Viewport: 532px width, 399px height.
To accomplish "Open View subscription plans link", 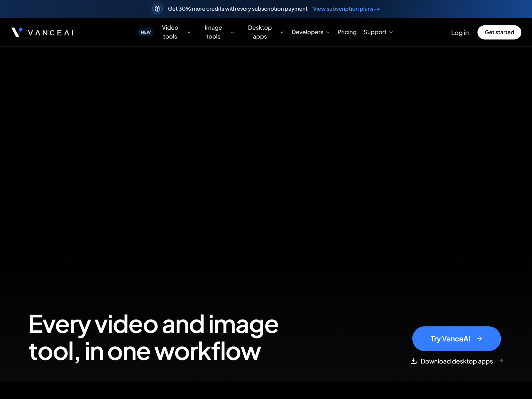I will click(346, 9).
